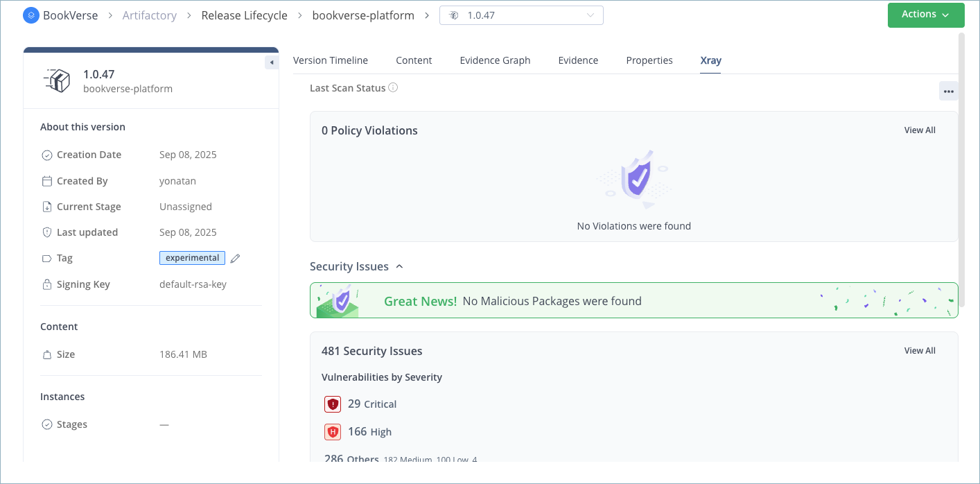Go to BookVerse breadcrumb
The height and width of the screenshot is (484, 980).
70,15
